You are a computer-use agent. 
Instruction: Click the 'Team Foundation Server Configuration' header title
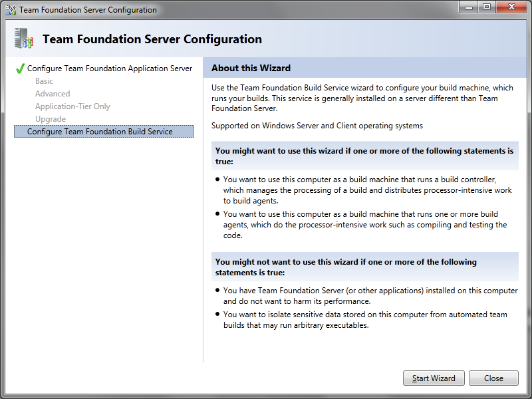[152, 39]
